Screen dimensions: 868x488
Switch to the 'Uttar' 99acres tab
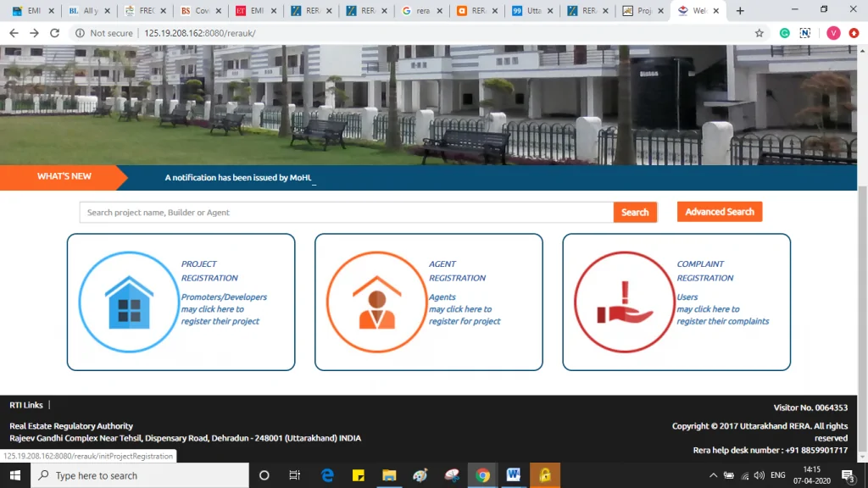coord(531,11)
